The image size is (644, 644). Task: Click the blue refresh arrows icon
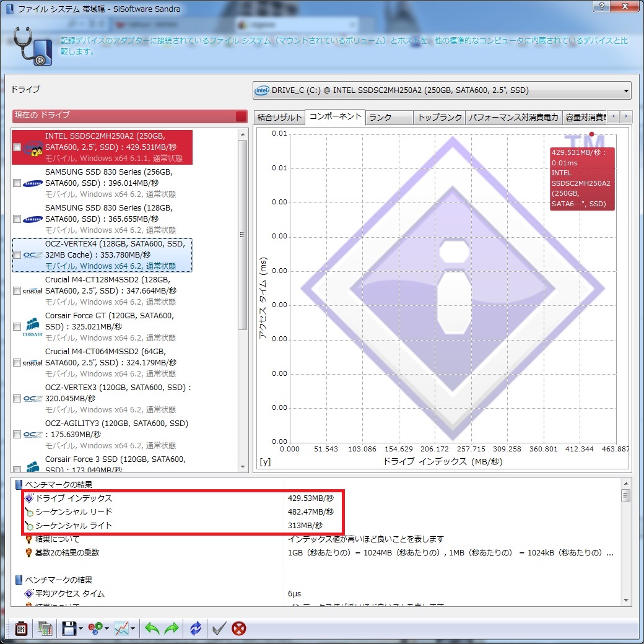click(196, 629)
